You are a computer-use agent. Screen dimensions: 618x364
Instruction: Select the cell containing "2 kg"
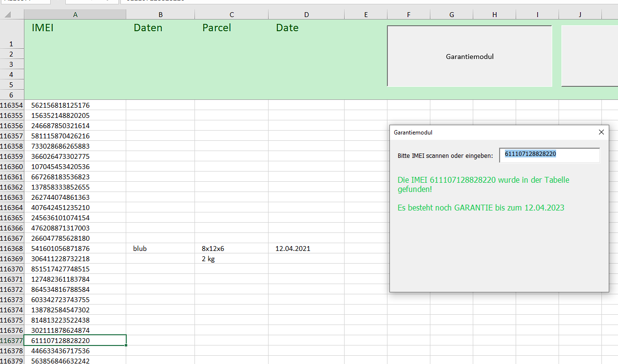232,259
